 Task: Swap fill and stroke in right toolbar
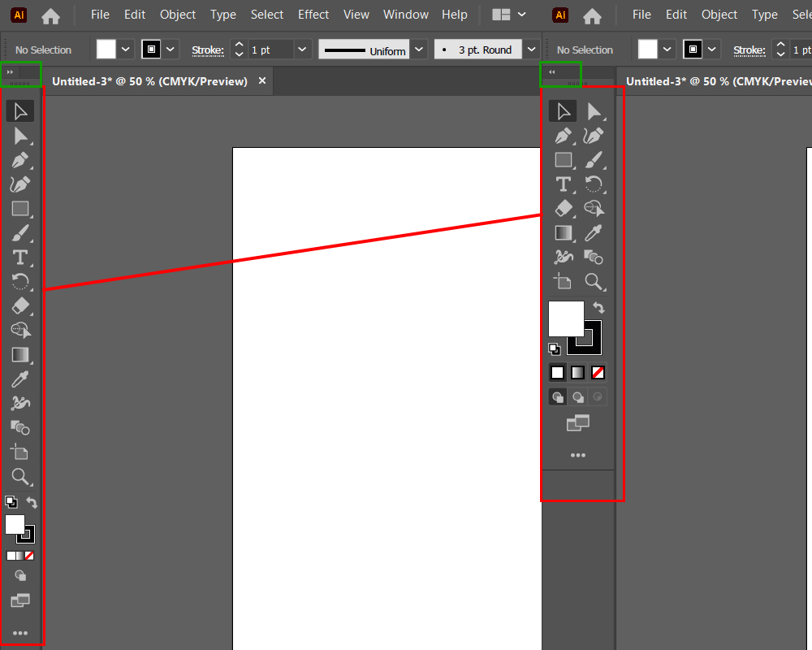click(x=598, y=308)
